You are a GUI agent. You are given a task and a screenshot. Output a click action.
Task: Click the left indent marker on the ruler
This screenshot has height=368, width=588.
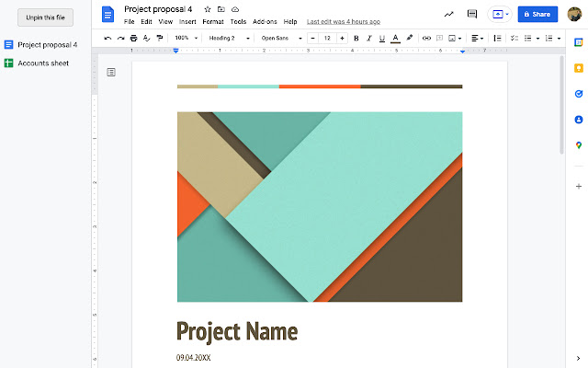tap(175, 51)
